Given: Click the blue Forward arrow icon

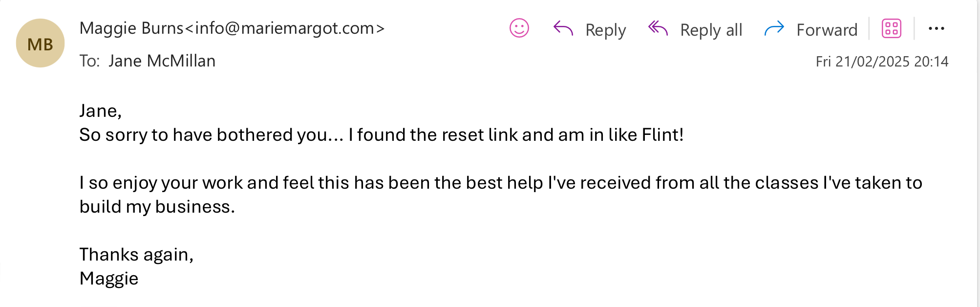Looking at the screenshot, I should tap(774, 29).
